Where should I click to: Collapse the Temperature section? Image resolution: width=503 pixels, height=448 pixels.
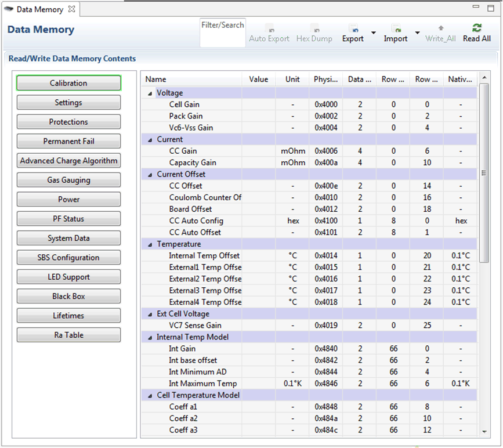149,244
